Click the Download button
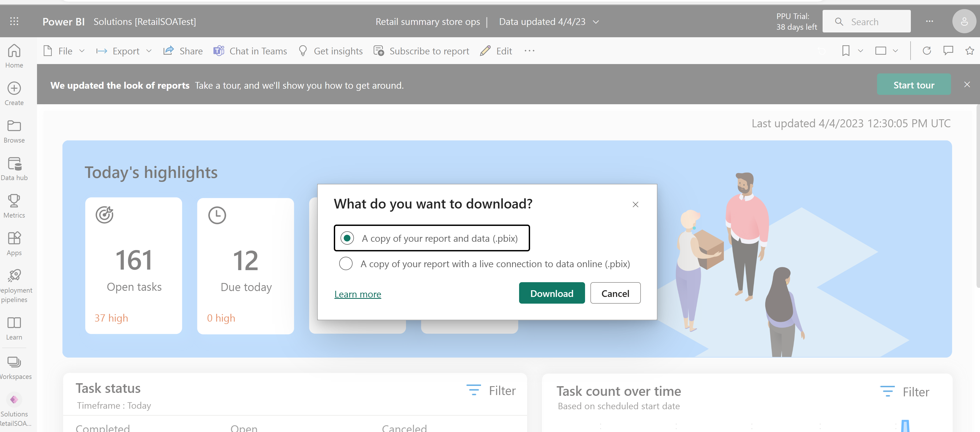This screenshot has width=980, height=432. 551,293
